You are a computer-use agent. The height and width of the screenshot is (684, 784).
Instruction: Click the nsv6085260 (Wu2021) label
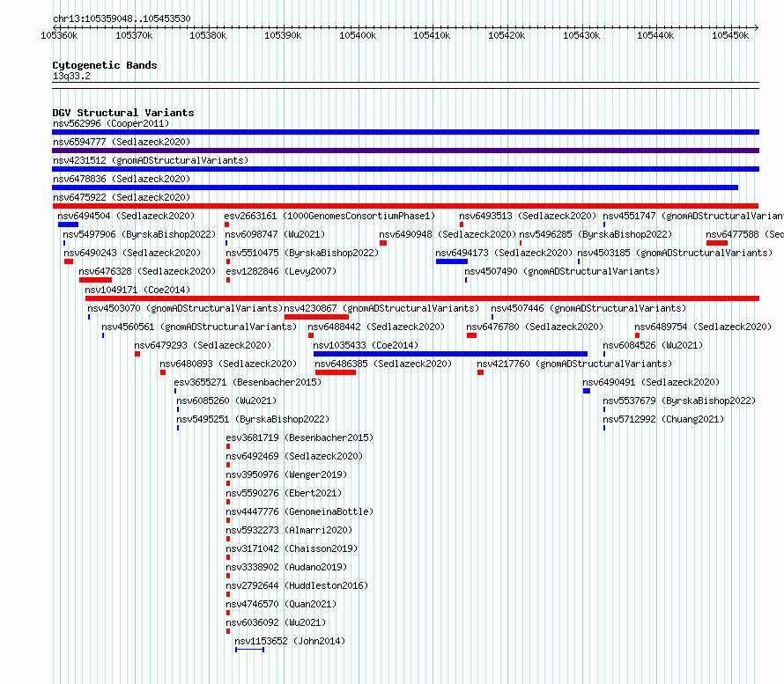click(x=226, y=401)
